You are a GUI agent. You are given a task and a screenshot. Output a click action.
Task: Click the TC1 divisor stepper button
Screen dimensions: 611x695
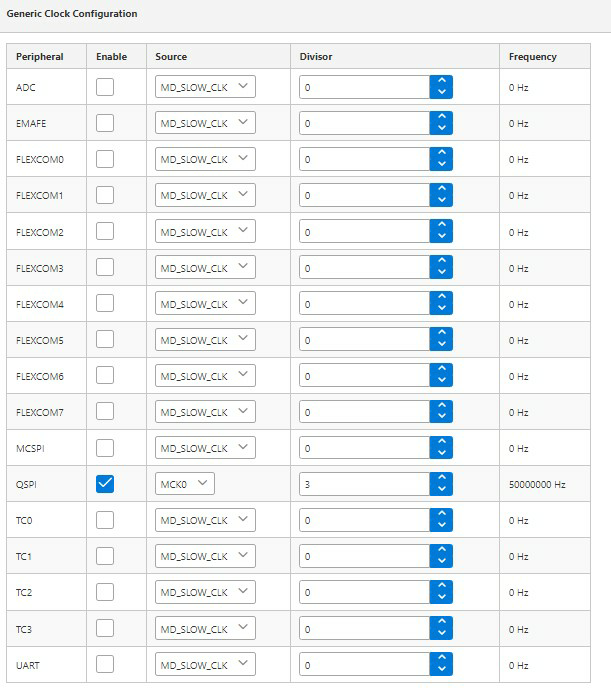click(x=441, y=556)
